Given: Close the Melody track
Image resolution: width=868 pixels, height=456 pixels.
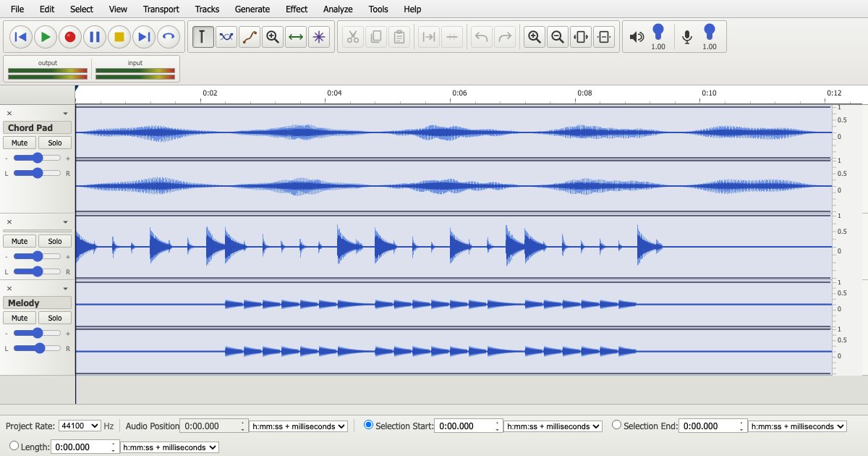Looking at the screenshot, I should [x=9, y=288].
